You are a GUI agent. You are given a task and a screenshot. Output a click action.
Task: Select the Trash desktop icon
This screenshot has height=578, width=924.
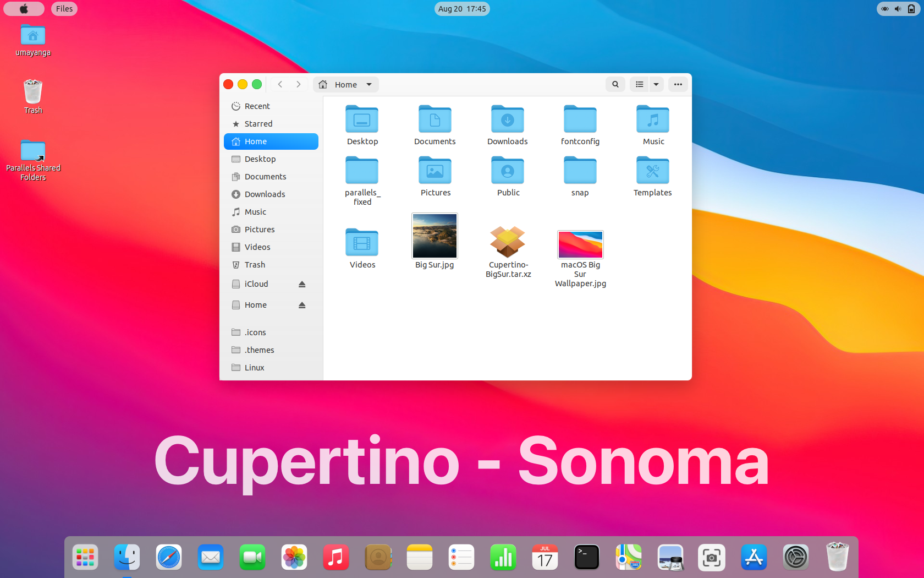33,97
